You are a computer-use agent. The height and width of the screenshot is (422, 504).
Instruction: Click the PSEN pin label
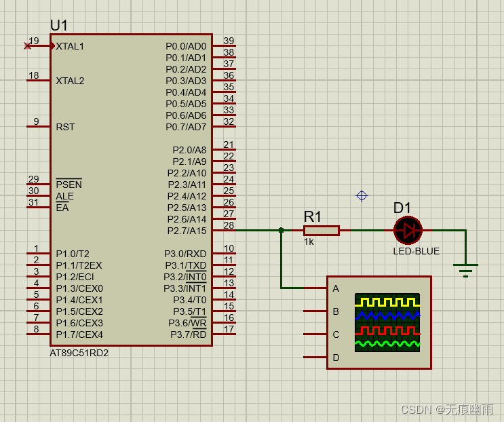click(69, 184)
